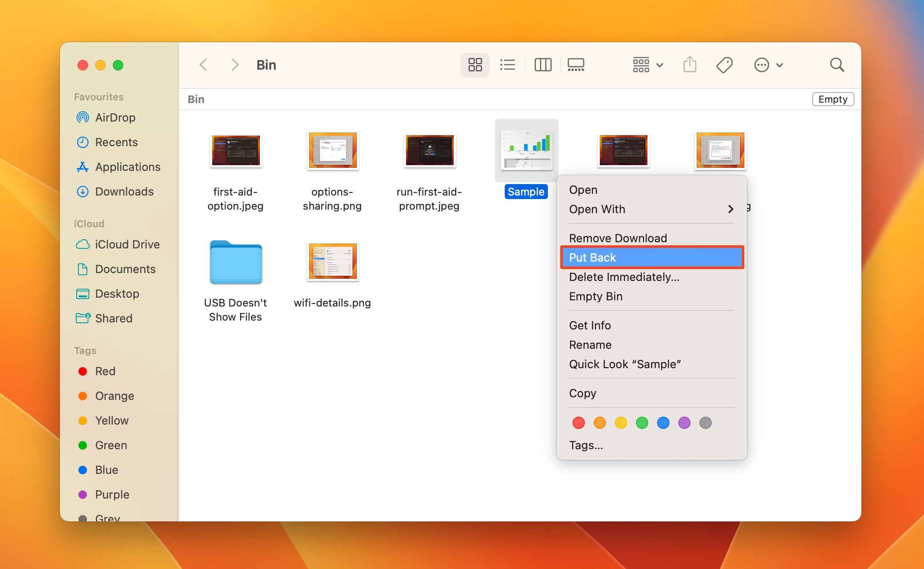Select the wifi-details.png thumbnail
This screenshot has width=924, height=569.
tap(333, 262)
